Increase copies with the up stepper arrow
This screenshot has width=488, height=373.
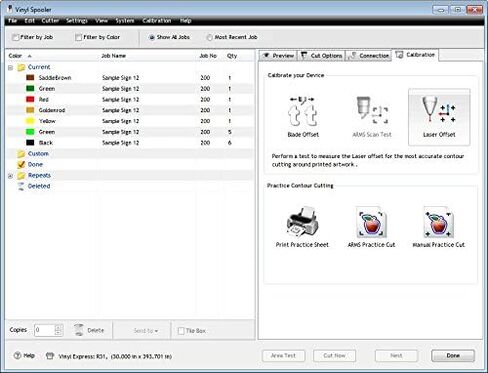58,328
